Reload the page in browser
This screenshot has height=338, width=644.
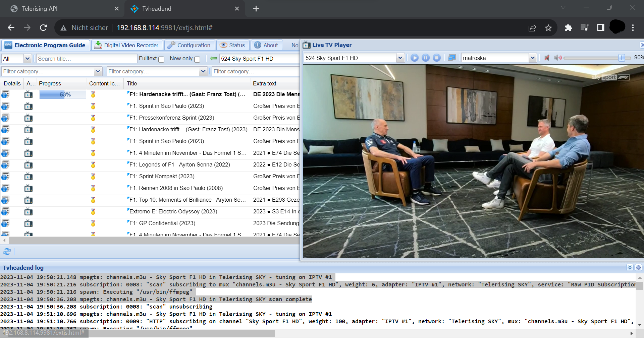pyautogui.click(x=43, y=28)
